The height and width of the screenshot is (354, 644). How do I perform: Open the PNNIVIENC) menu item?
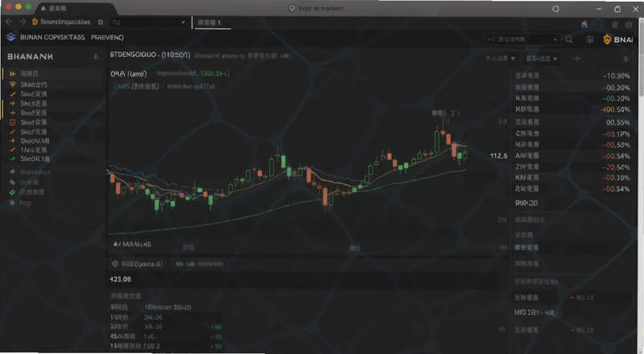107,37
